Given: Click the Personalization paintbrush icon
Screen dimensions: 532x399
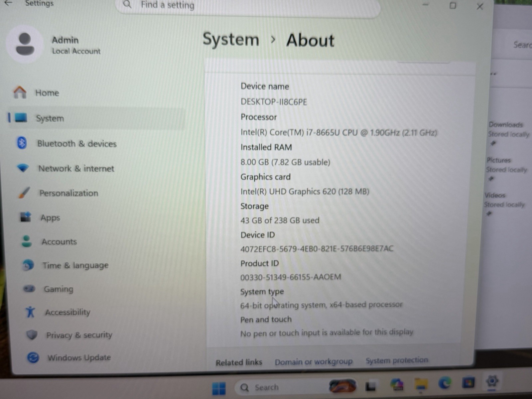Looking at the screenshot, I should [24, 193].
